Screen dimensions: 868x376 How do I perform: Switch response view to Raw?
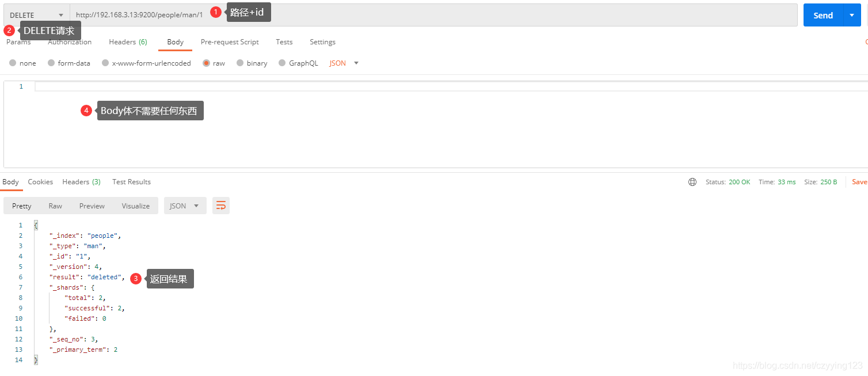[x=55, y=206]
